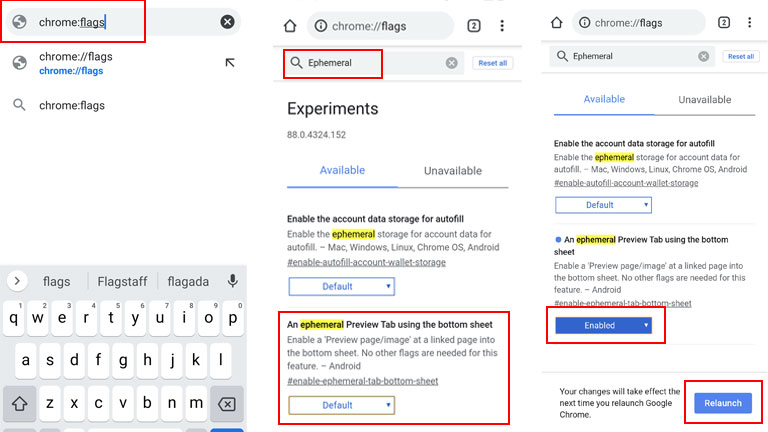
Task: Clear the chrome:flags address bar text
Action: [227, 22]
